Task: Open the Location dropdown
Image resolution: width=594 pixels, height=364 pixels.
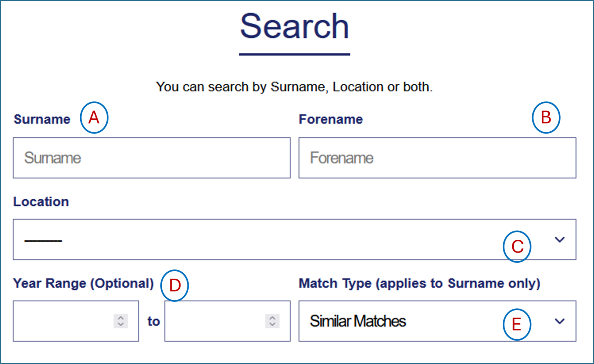Action: pyautogui.click(x=293, y=239)
